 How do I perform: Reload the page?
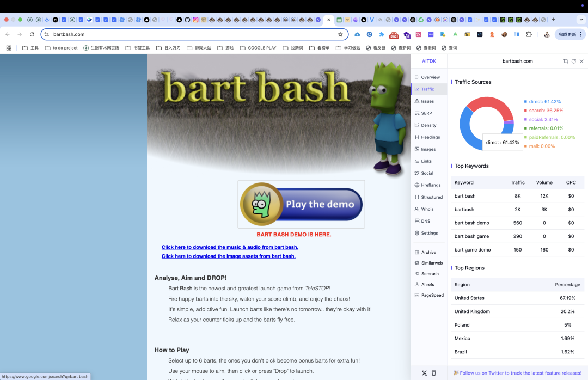click(32, 34)
